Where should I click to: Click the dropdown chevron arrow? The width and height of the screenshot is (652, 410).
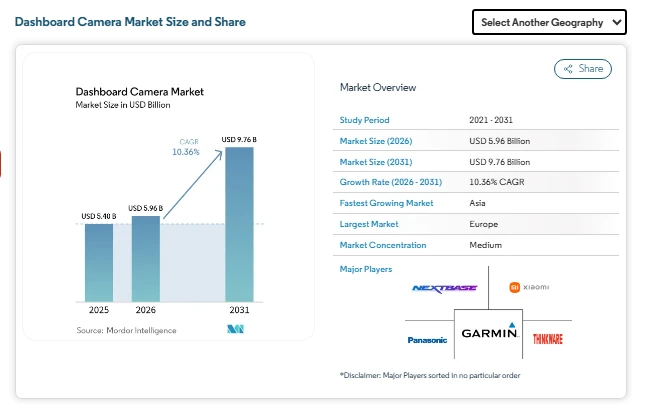tap(615, 22)
